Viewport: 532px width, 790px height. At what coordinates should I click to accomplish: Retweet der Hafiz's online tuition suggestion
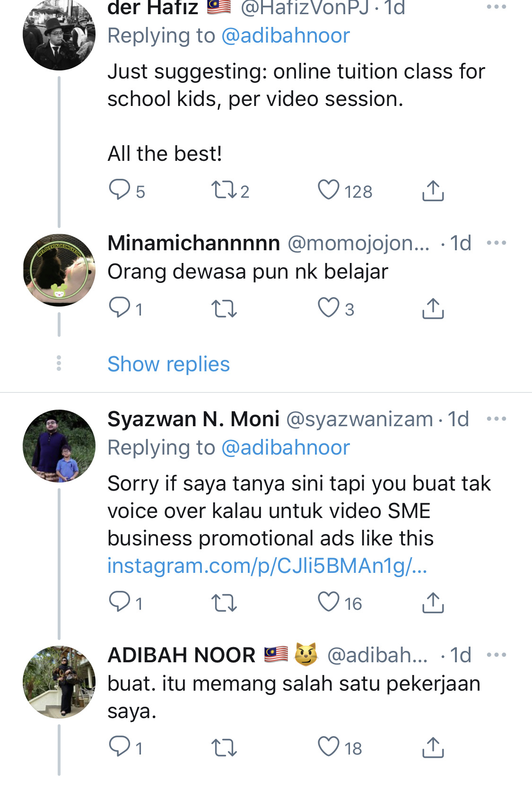pos(224,190)
